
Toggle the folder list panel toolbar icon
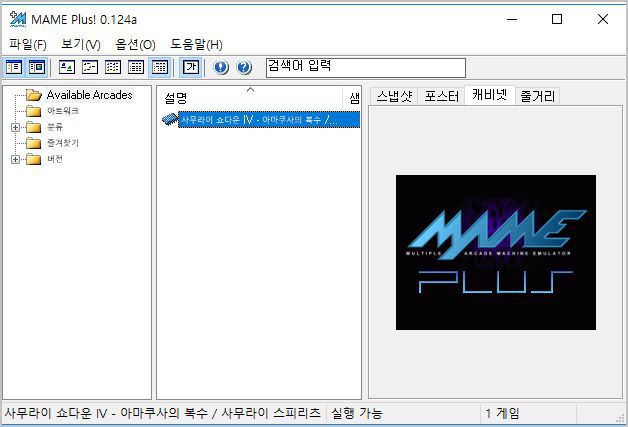pos(14,67)
